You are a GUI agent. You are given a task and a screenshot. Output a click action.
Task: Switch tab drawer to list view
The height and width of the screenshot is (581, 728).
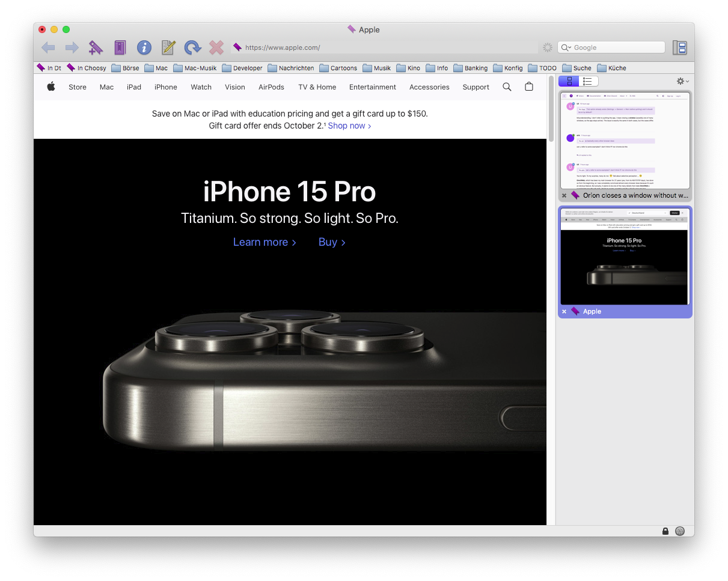587,81
